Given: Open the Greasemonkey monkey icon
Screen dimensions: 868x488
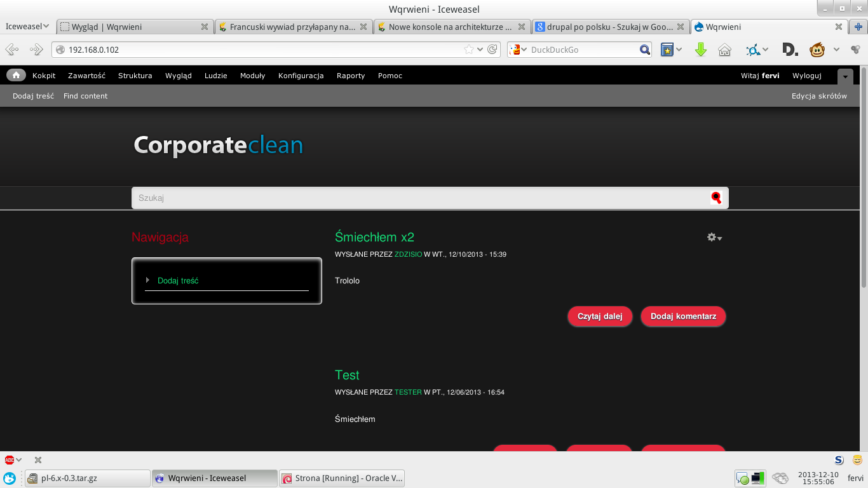Looking at the screenshot, I should point(817,50).
